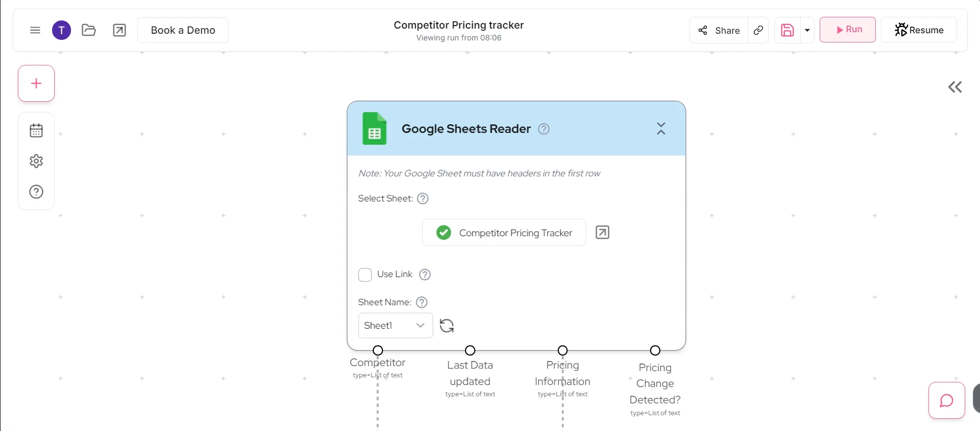Open help icon beside Select Sheet
This screenshot has width=980, height=431.
pos(423,198)
